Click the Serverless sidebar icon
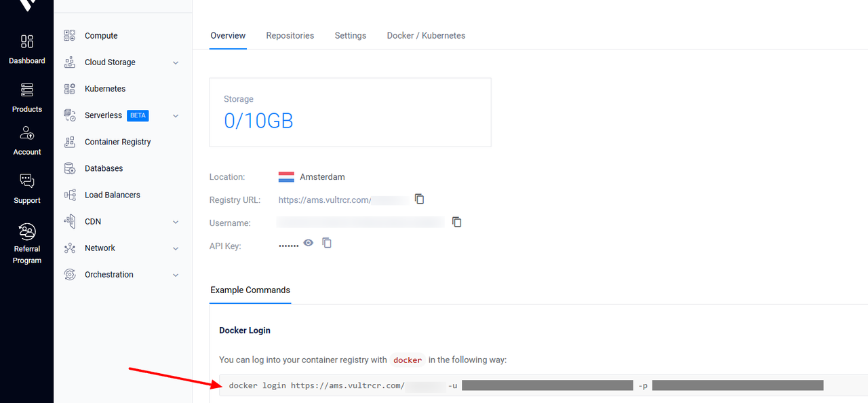This screenshot has height=403, width=868. [x=70, y=115]
